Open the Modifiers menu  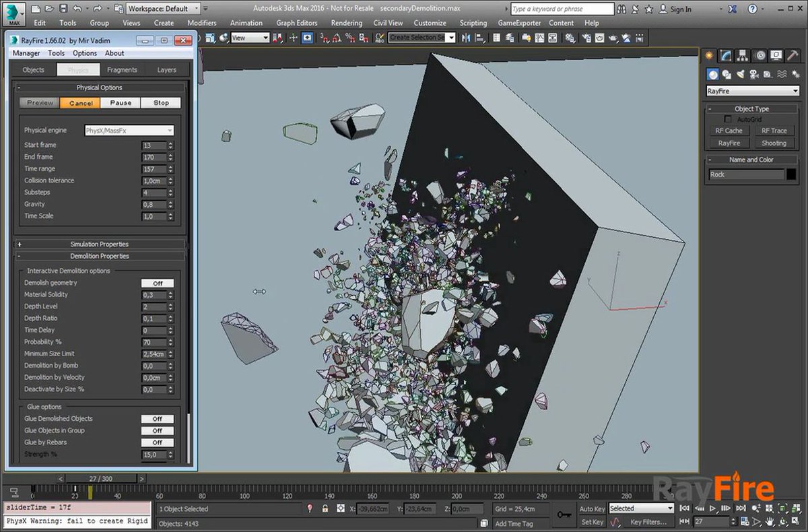[x=202, y=23]
